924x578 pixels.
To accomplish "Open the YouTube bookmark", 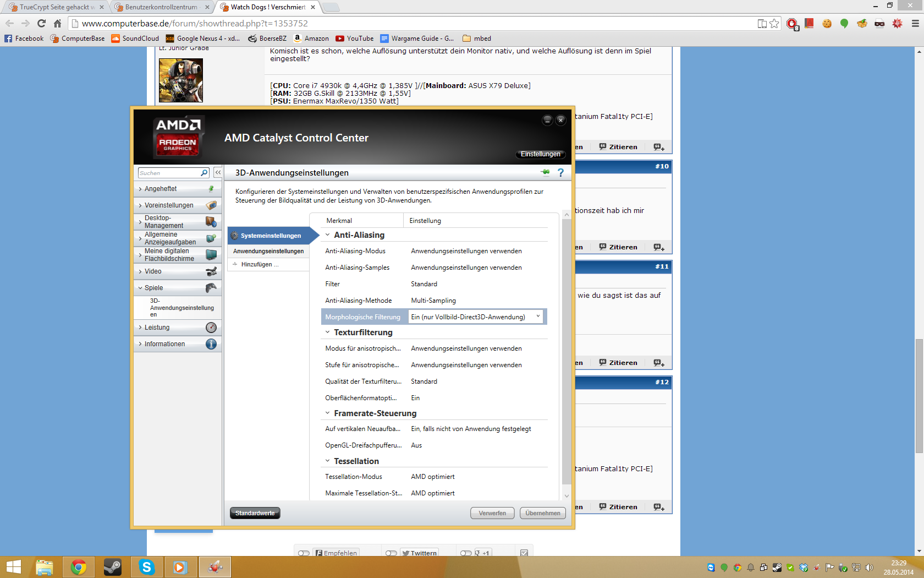I will [x=355, y=39].
